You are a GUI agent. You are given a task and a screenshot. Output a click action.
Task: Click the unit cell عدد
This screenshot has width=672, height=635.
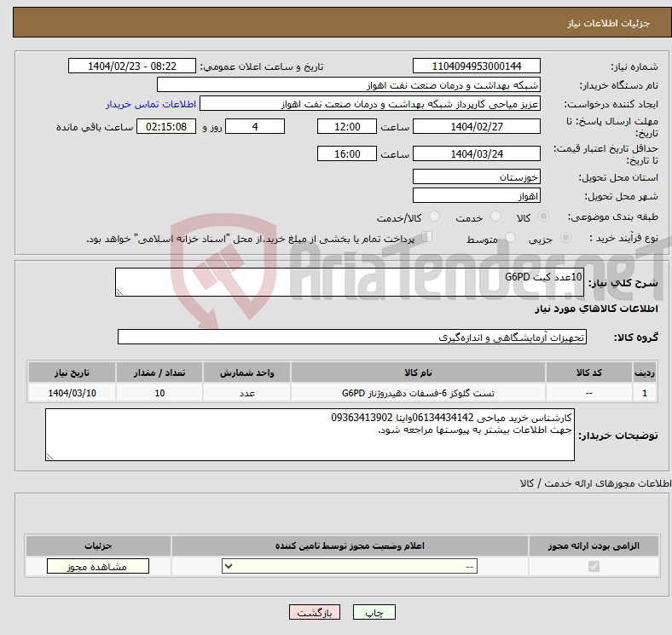click(246, 392)
